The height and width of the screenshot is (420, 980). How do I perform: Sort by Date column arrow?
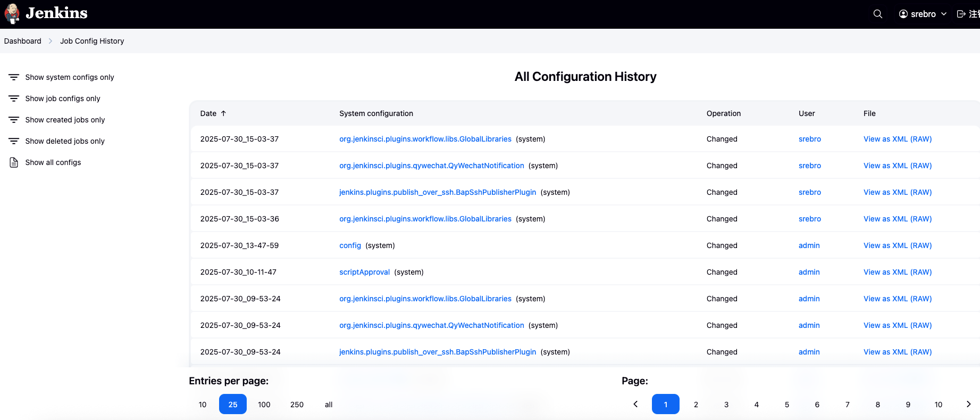[223, 113]
